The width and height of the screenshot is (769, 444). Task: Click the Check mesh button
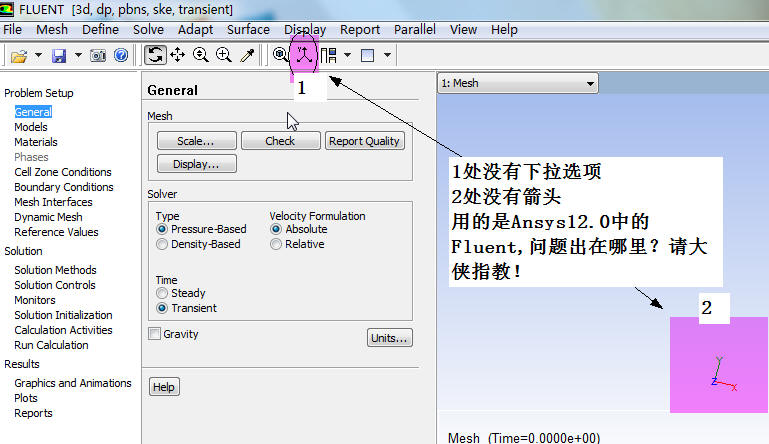pyautogui.click(x=281, y=141)
